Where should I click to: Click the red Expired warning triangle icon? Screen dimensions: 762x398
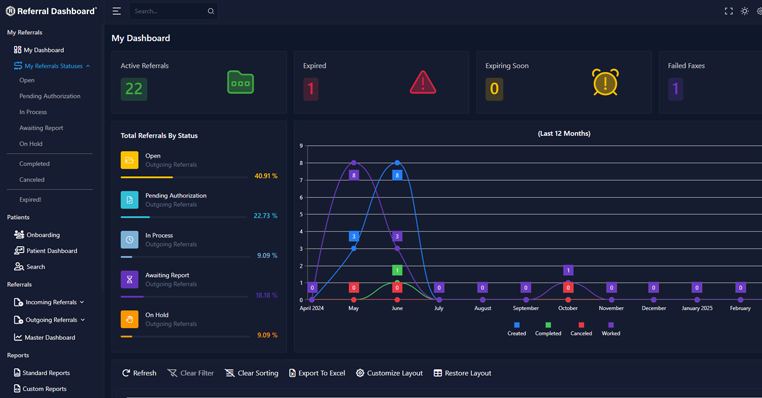423,82
